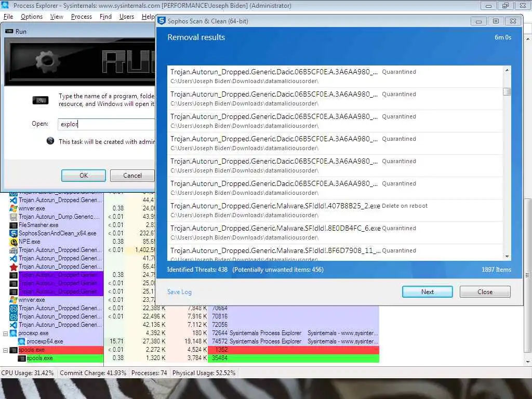
Task: Open the Find menu
Action: pyautogui.click(x=105, y=17)
